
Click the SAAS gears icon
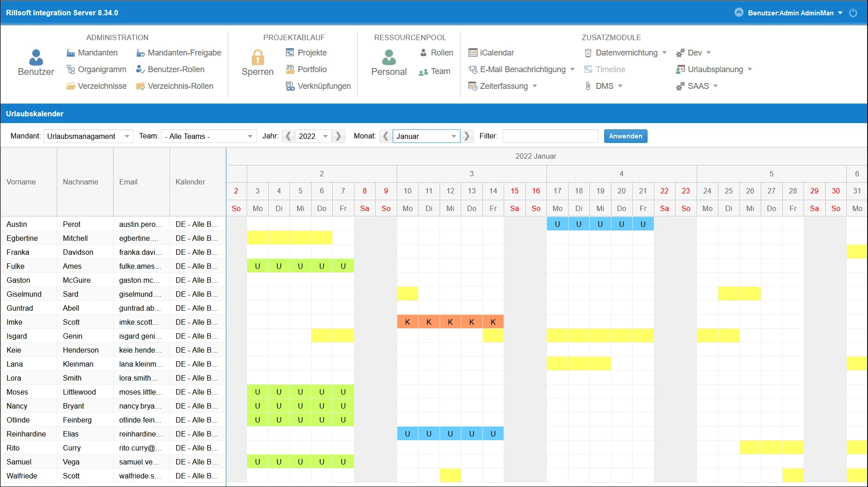[x=680, y=86]
